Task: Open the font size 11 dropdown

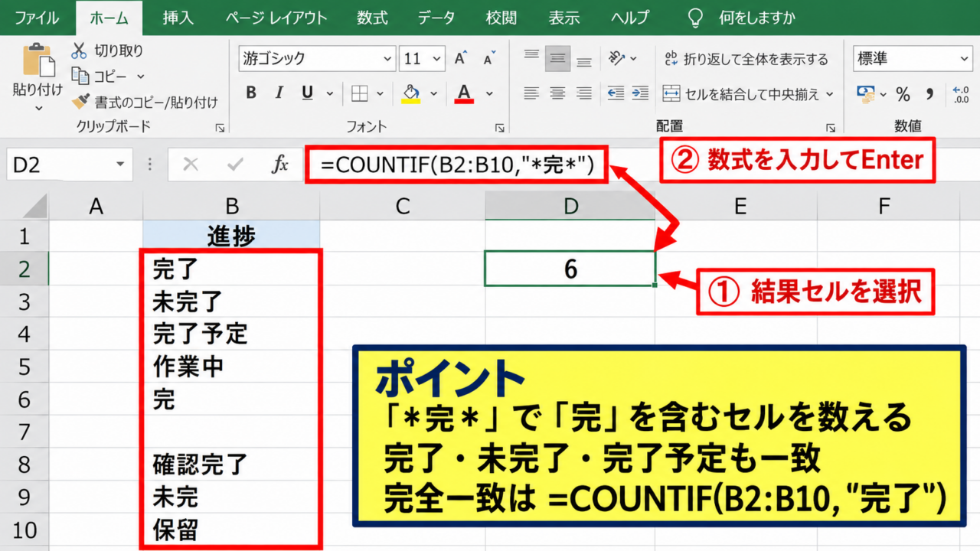Action: pos(437,59)
